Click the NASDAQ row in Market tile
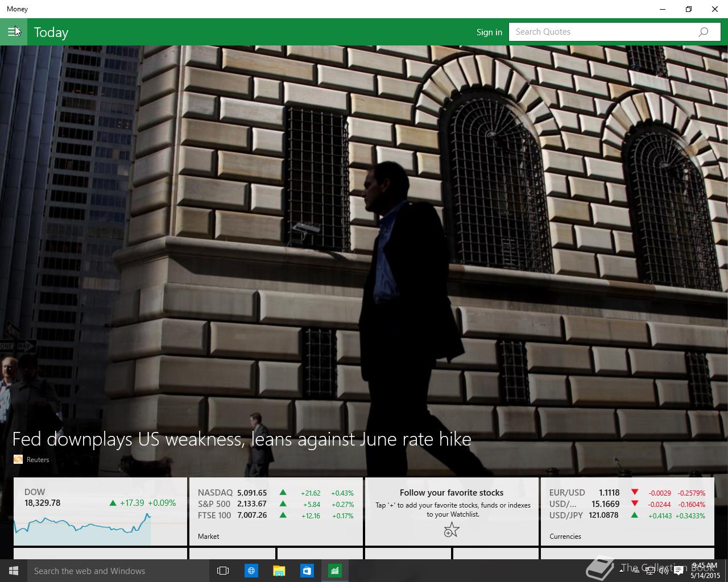728x582 pixels. click(x=276, y=493)
